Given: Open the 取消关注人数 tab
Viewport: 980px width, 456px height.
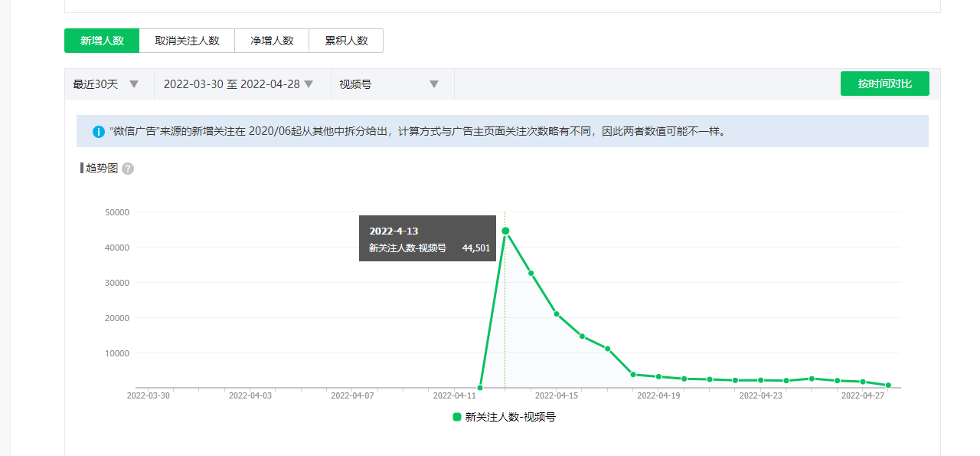Looking at the screenshot, I should (187, 41).
